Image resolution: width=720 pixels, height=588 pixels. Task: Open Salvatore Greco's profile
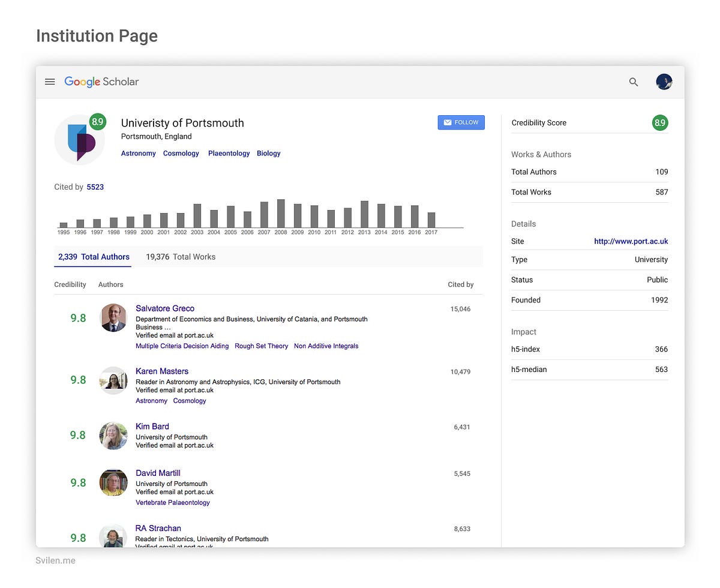[165, 308]
